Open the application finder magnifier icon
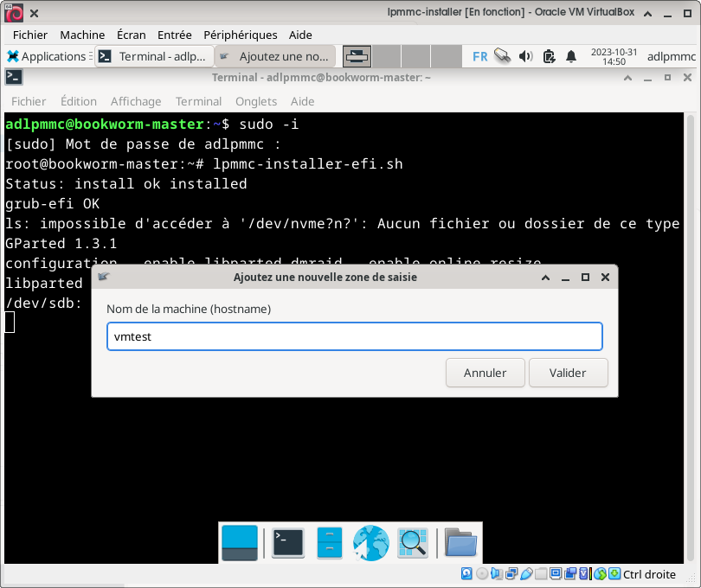 point(413,542)
